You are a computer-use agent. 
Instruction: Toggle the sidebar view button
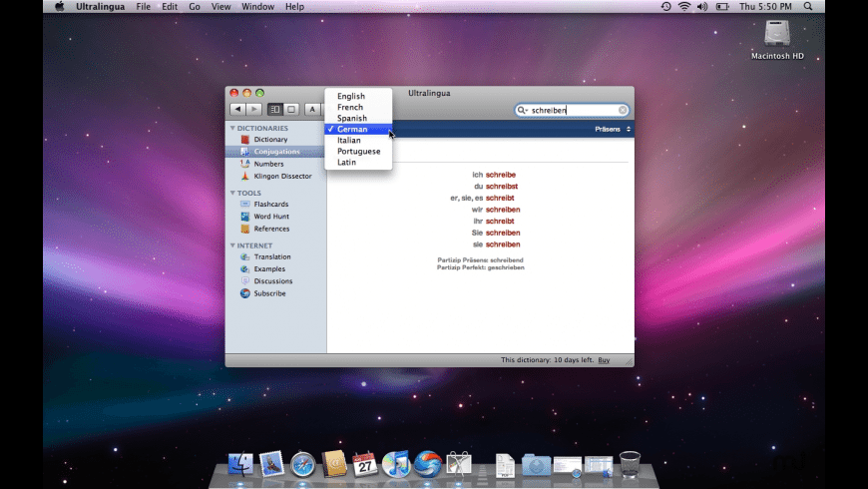(x=274, y=110)
